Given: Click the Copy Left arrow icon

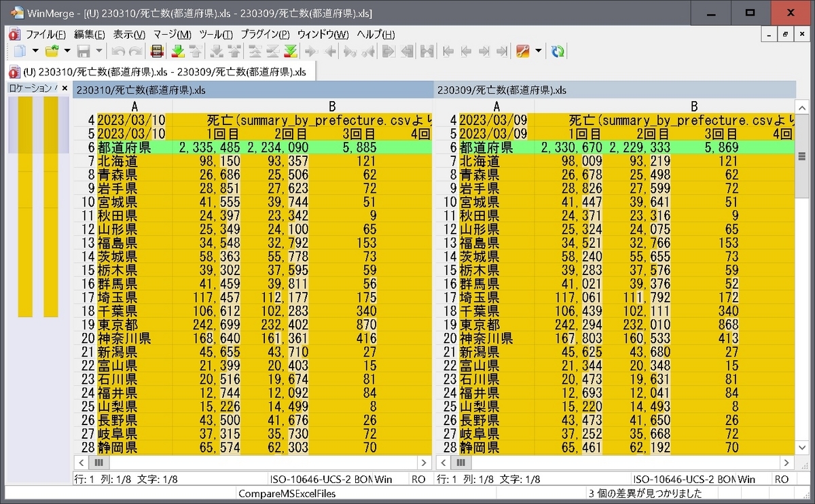Looking at the screenshot, I should point(330,51).
